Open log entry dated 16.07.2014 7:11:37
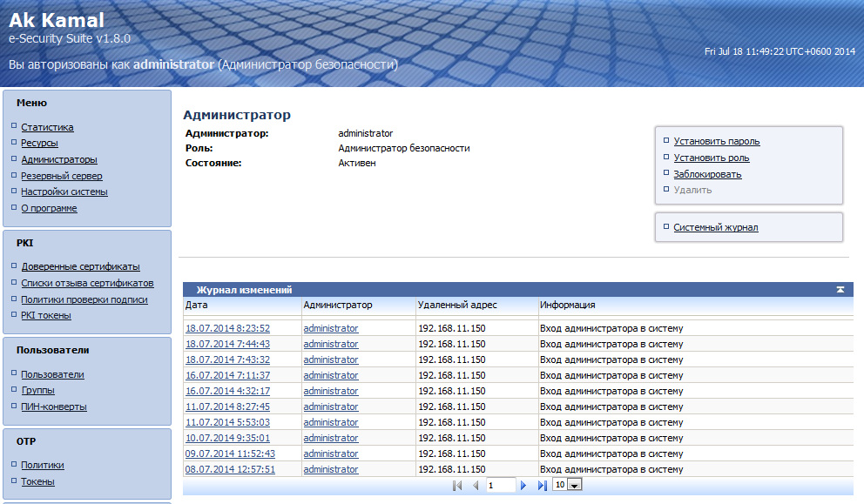This screenshot has width=864, height=504. (227, 376)
